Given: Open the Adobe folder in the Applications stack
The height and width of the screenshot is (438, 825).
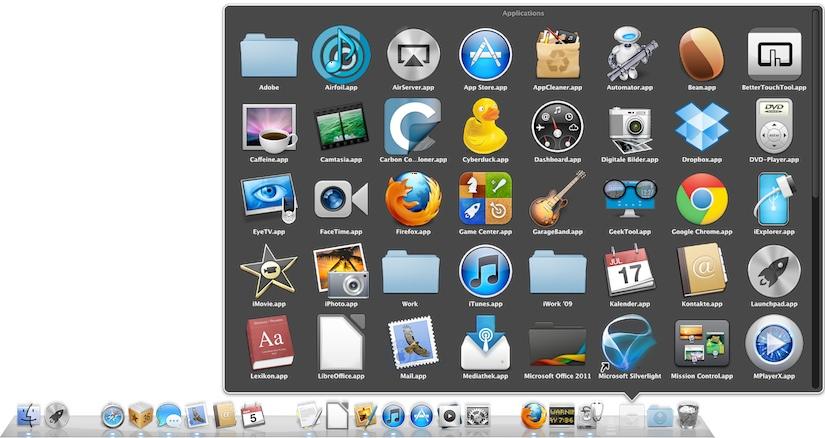Looking at the screenshot, I should tap(269, 55).
